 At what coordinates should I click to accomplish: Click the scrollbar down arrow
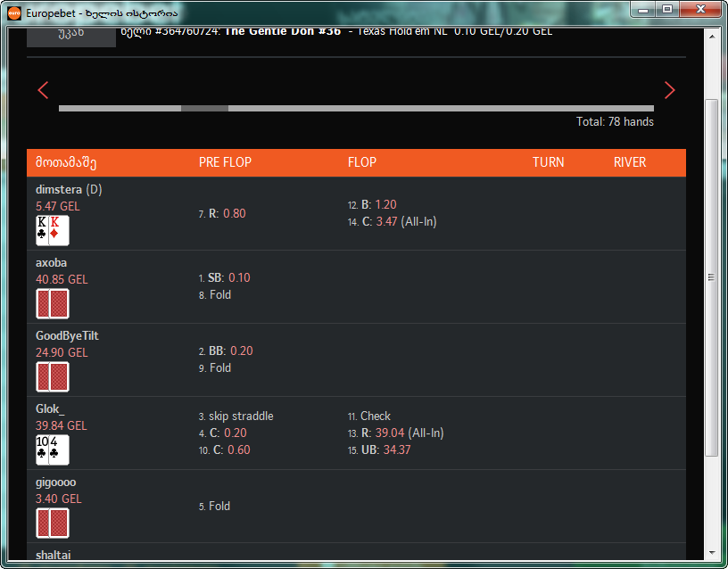pos(711,553)
